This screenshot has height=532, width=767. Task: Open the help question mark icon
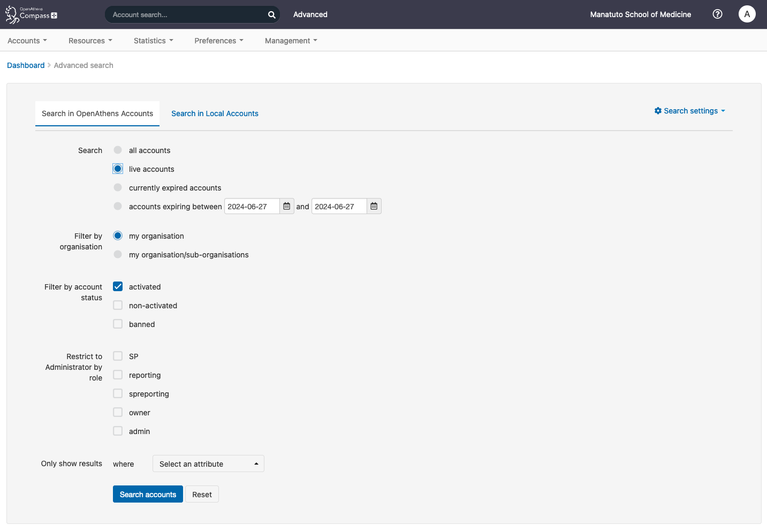click(717, 14)
